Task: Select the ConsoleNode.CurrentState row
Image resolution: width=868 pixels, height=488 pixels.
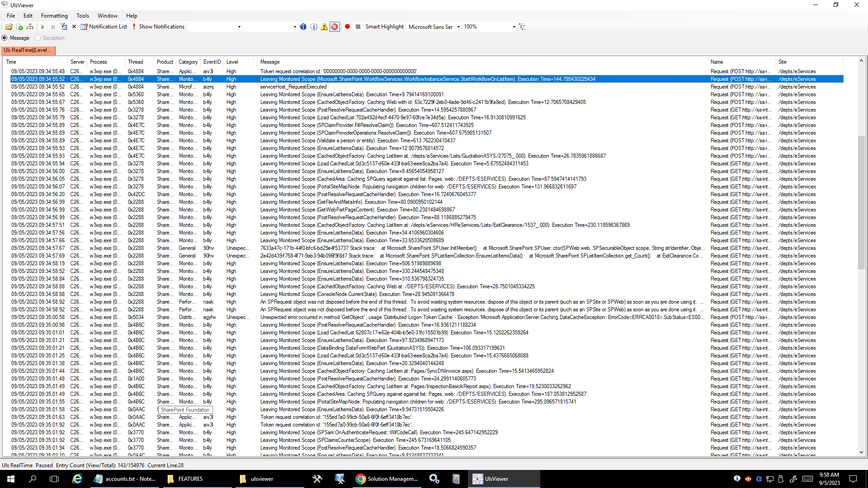Action: click(x=427, y=294)
